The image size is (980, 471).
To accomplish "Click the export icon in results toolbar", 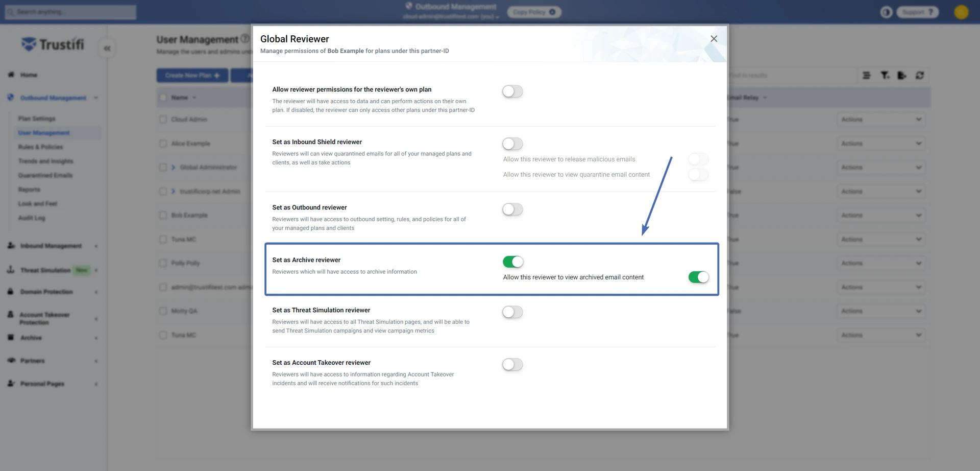I will pos(902,76).
